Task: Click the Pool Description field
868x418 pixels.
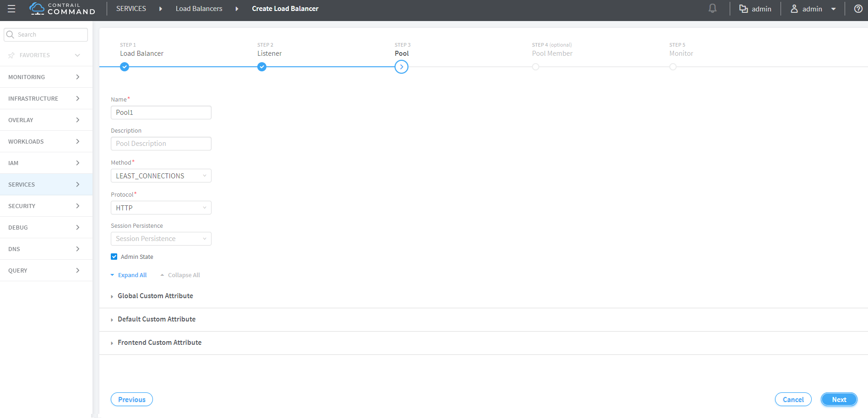Action: click(161, 144)
